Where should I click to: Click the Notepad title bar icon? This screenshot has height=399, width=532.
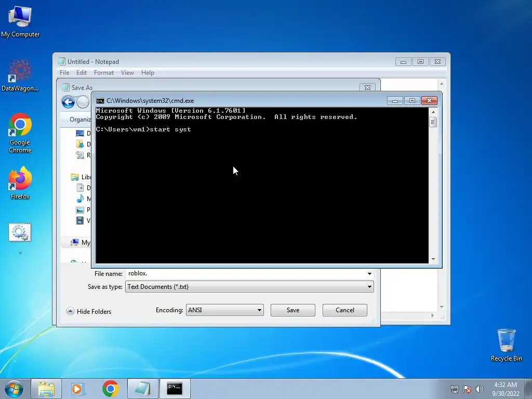pyautogui.click(x=61, y=61)
